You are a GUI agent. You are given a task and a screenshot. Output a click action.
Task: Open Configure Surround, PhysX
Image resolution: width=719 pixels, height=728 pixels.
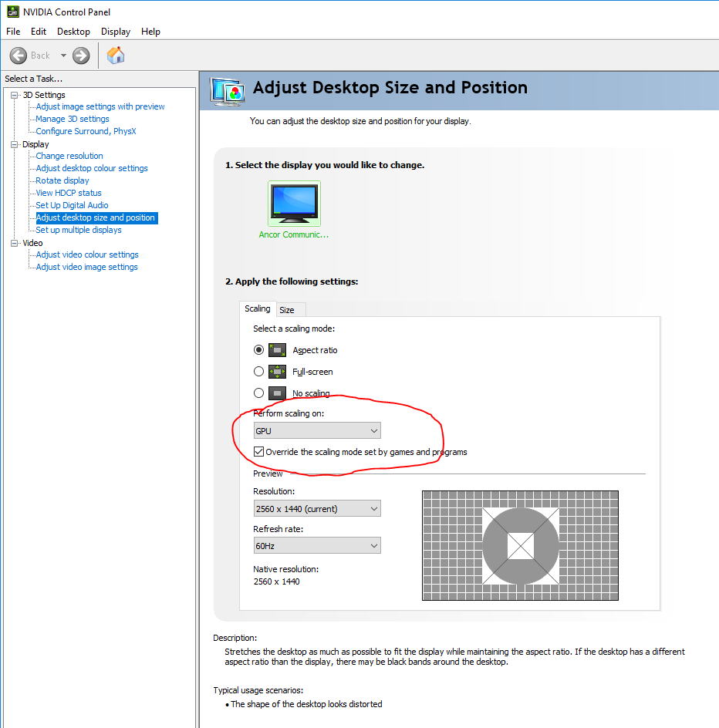coord(86,131)
